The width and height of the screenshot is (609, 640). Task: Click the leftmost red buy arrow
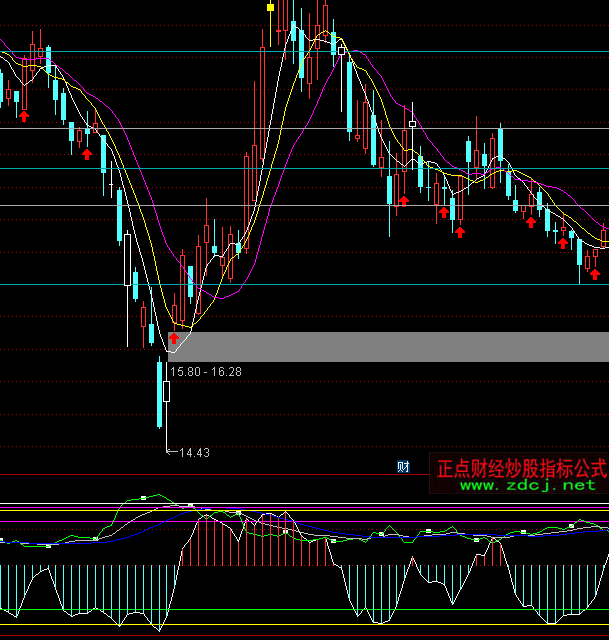23,117
